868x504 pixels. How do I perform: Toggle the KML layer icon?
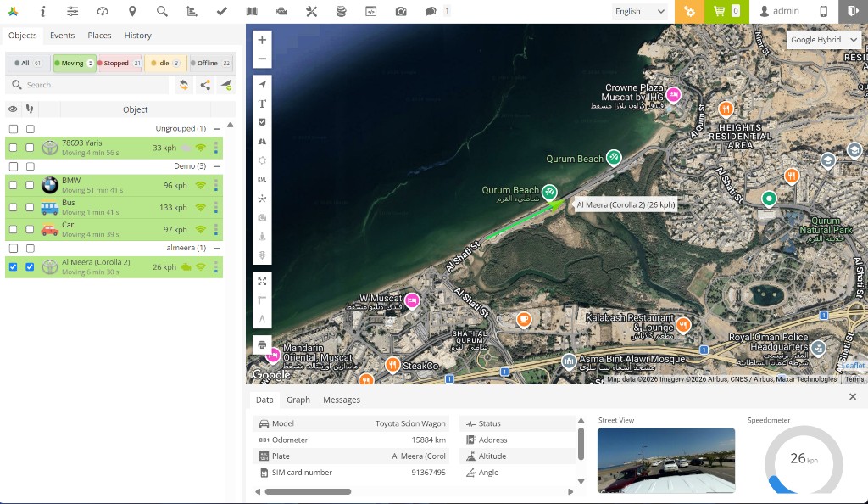pos(263,179)
